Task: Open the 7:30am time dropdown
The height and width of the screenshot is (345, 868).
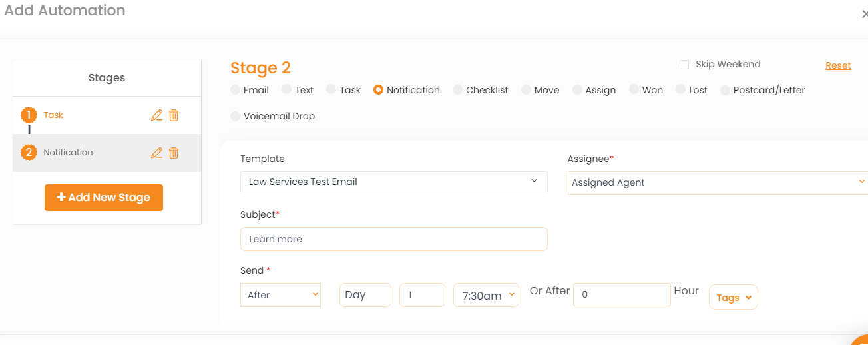Action: point(486,295)
